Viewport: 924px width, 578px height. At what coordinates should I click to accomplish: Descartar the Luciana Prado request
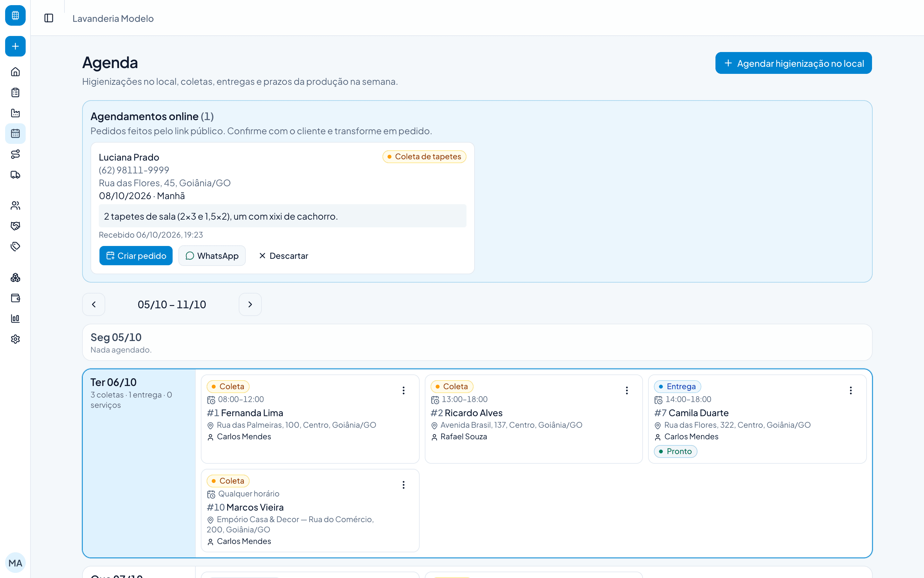pyautogui.click(x=283, y=256)
